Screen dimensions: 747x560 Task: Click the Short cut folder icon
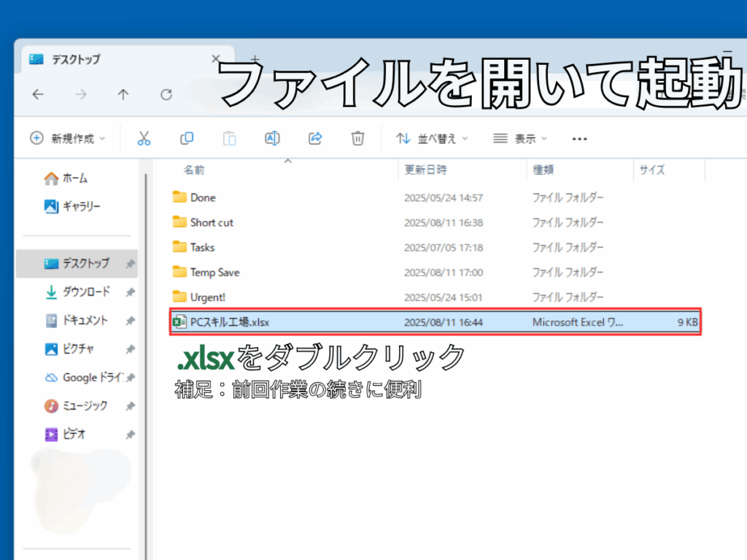[179, 222]
